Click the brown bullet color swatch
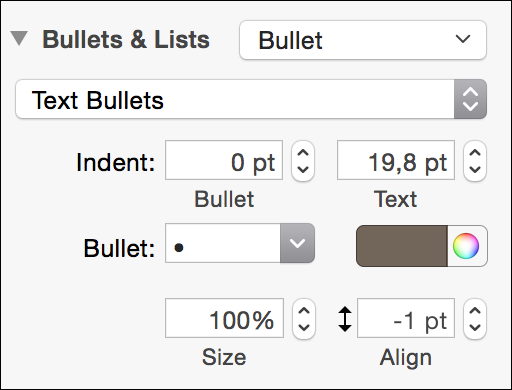 coord(402,246)
